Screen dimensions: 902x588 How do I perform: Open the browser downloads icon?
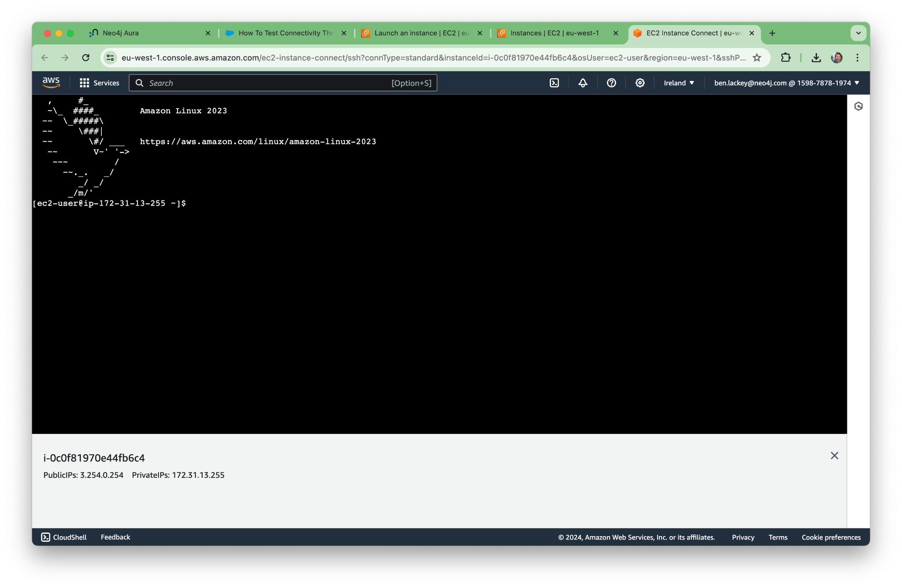(816, 58)
